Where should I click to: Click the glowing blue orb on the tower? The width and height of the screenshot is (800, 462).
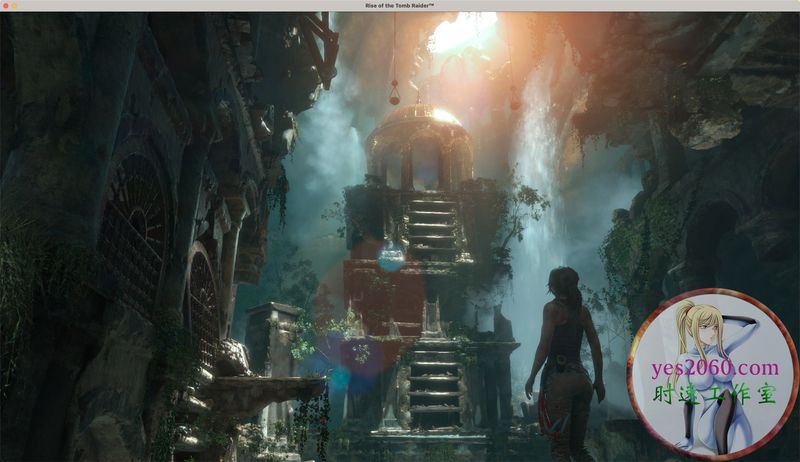click(391, 257)
